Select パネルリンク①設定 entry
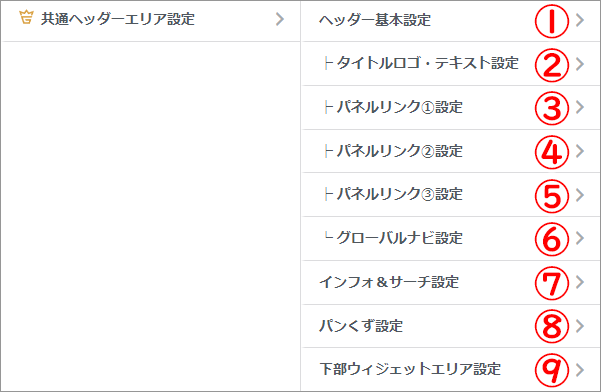601x392 pixels. (451, 107)
